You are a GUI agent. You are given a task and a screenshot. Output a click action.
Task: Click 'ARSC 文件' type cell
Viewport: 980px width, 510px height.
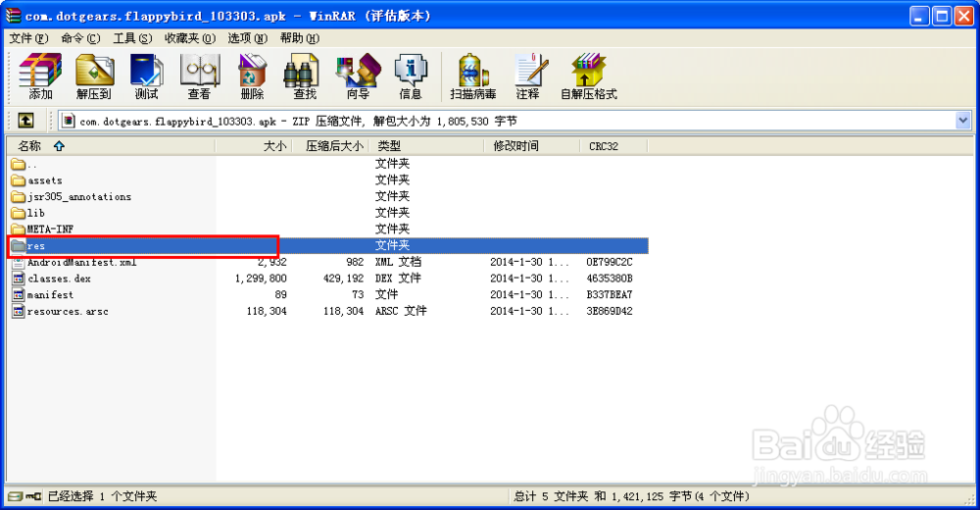pos(401,311)
